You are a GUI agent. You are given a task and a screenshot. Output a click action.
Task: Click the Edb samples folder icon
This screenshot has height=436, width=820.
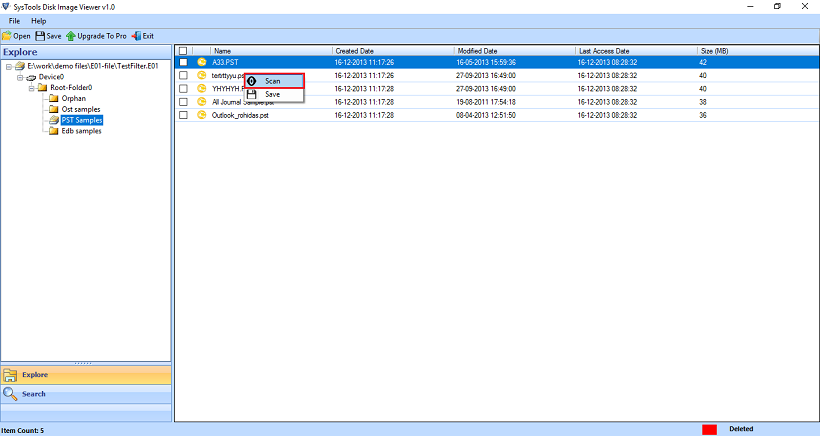pos(53,131)
